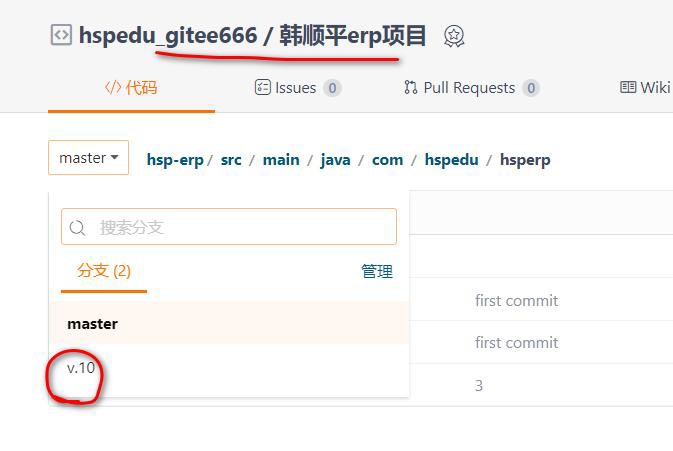Click the magnifier icon in branch search

(x=78, y=227)
